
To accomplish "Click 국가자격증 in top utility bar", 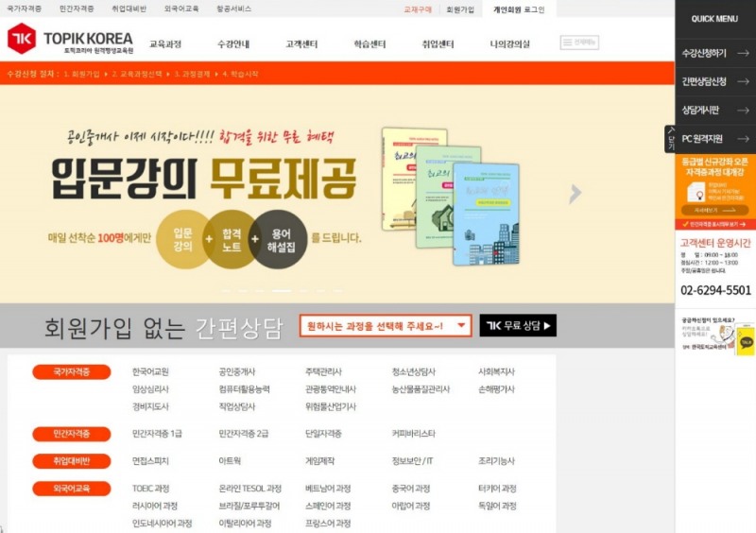I will 25,9.
